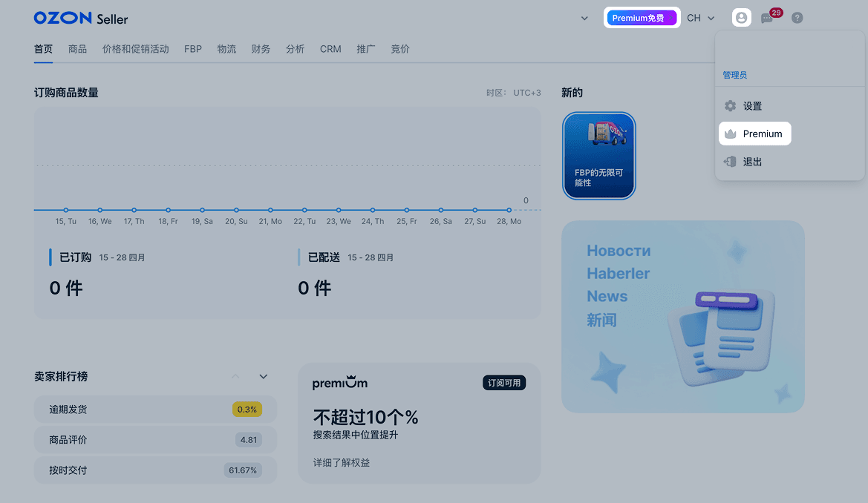Open the user profile avatar icon
868x503 pixels.
coord(741,18)
